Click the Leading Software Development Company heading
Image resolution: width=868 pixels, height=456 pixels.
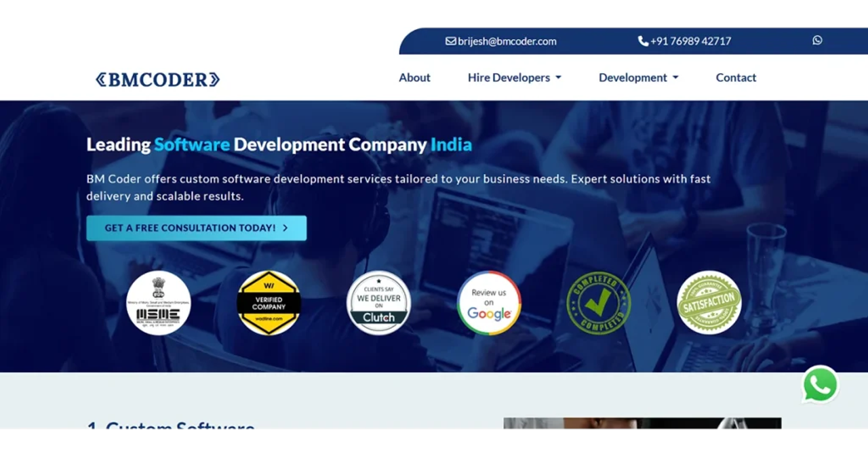(279, 144)
